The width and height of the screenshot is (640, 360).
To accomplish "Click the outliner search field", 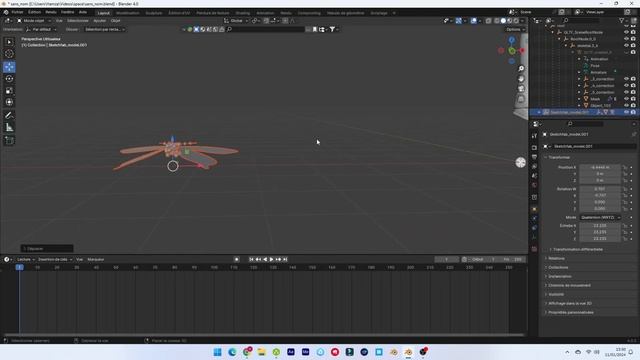I will pyautogui.click(x=582, y=20).
